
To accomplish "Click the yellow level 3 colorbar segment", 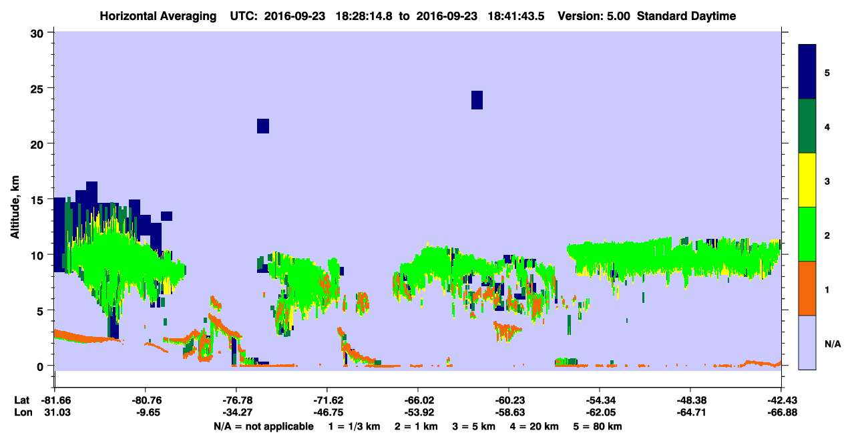I will (x=807, y=180).
